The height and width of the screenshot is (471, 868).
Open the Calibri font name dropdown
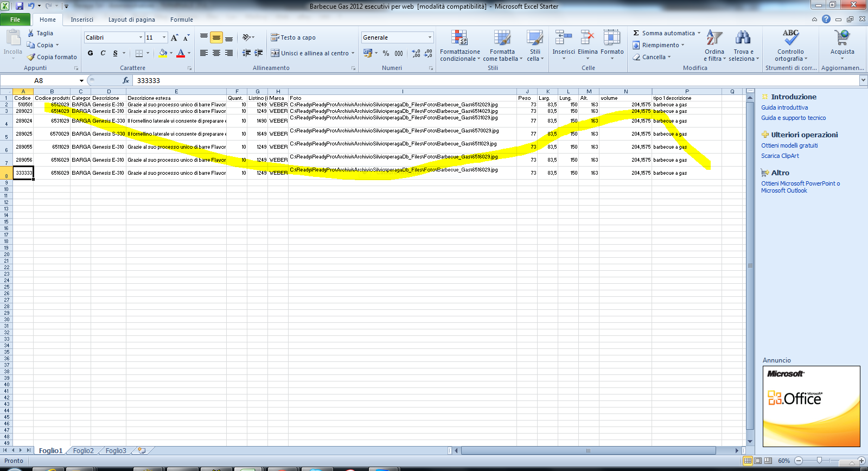141,37
